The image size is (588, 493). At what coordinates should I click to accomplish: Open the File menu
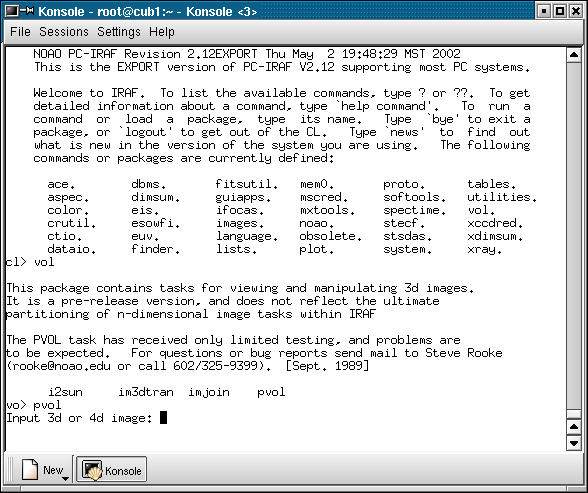pyautogui.click(x=20, y=32)
